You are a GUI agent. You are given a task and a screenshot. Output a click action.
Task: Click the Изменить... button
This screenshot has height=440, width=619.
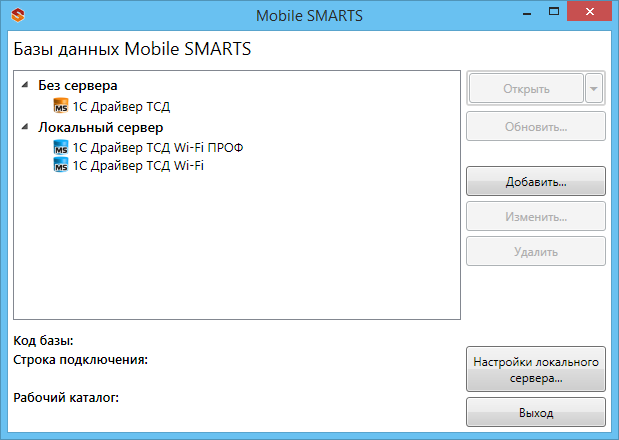click(536, 216)
